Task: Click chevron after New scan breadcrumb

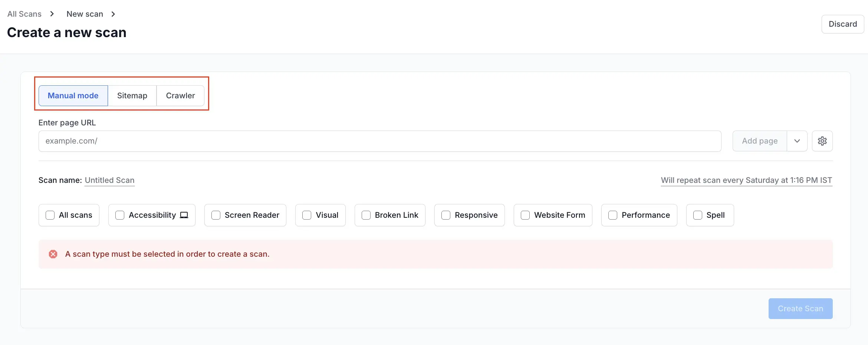Action: pos(113,14)
